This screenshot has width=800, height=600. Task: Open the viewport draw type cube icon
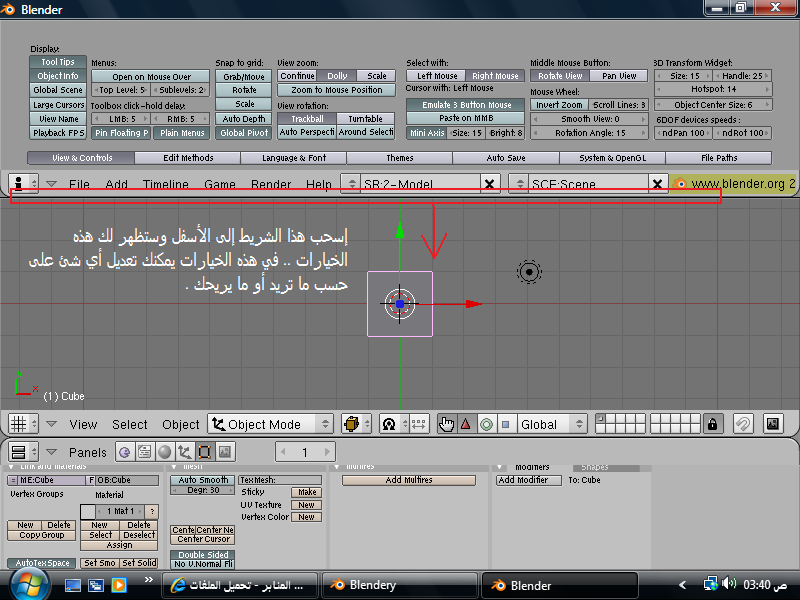click(x=356, y=424)
